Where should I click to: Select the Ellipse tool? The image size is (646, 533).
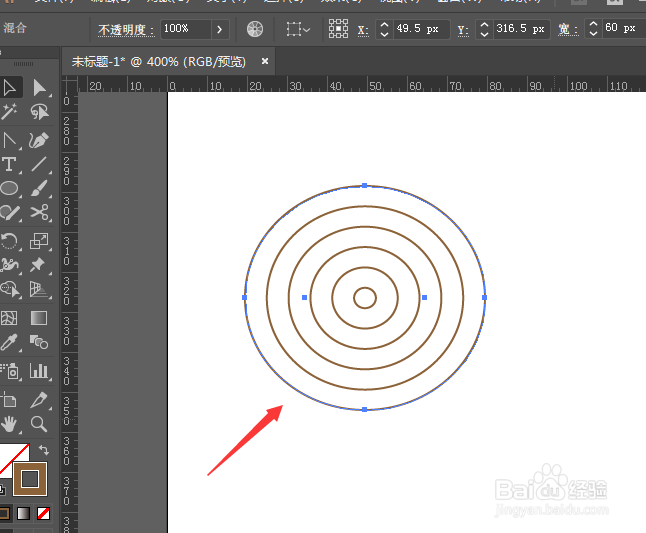(x=9, y=189)
